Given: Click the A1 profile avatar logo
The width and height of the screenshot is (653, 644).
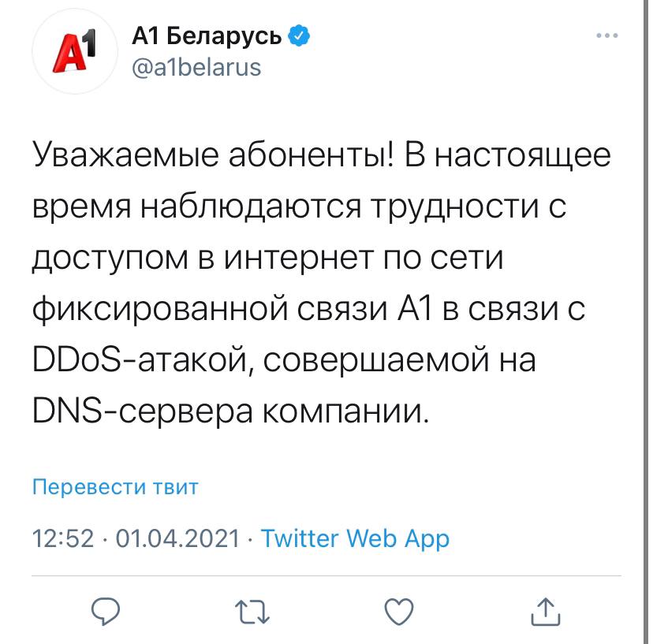Looking at the screenshot, I should pos(73,54).
